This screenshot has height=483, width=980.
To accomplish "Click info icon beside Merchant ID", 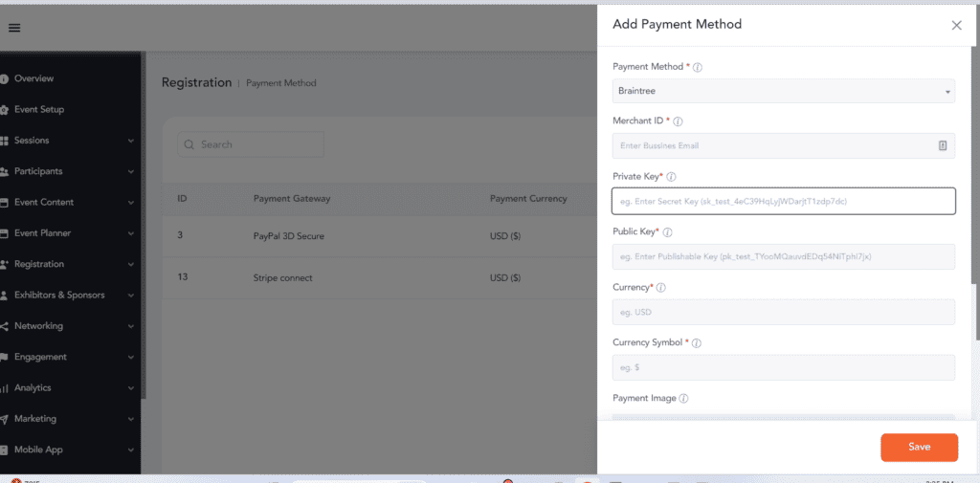I will click(678, 121).
